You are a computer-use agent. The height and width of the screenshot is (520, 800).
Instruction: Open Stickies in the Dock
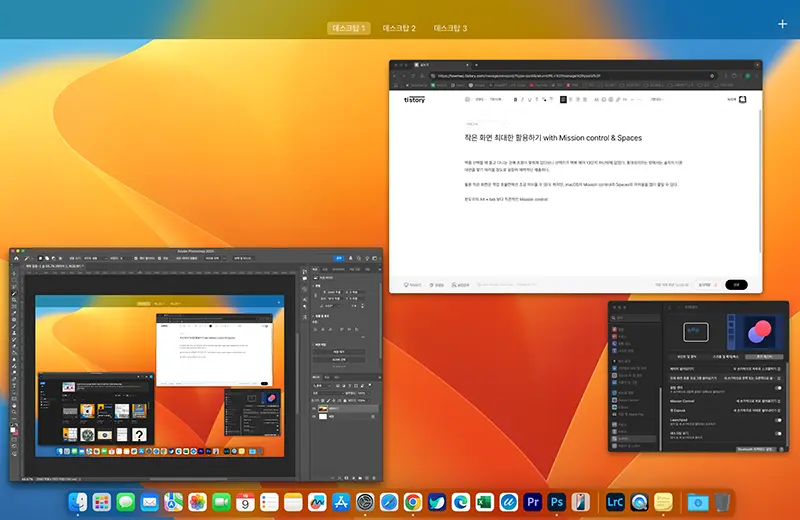click(x=663, y=503)
